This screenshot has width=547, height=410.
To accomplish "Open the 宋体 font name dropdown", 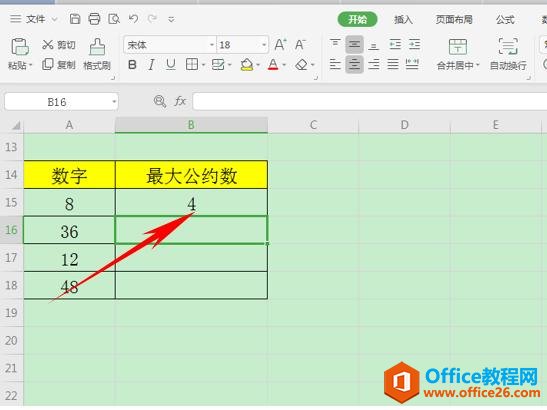I will point(211,45).
